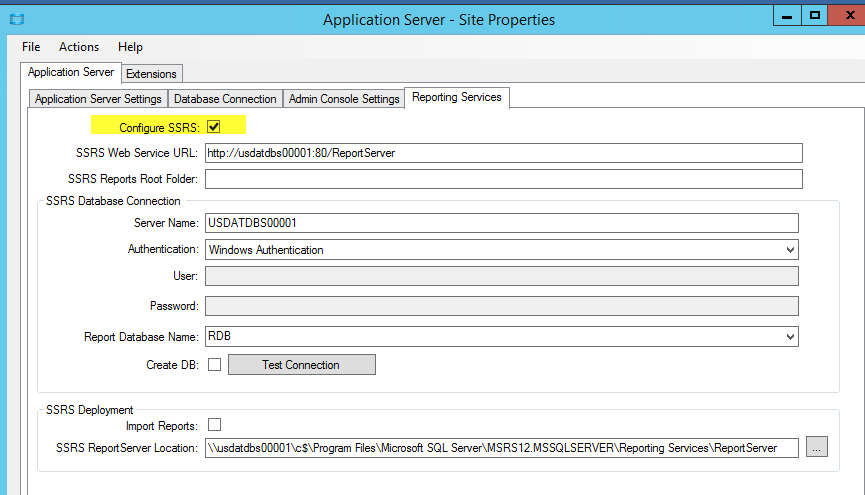Screen dimensions: 865x495
Task: Open the Application Server Settings tab
Action: 98,99
